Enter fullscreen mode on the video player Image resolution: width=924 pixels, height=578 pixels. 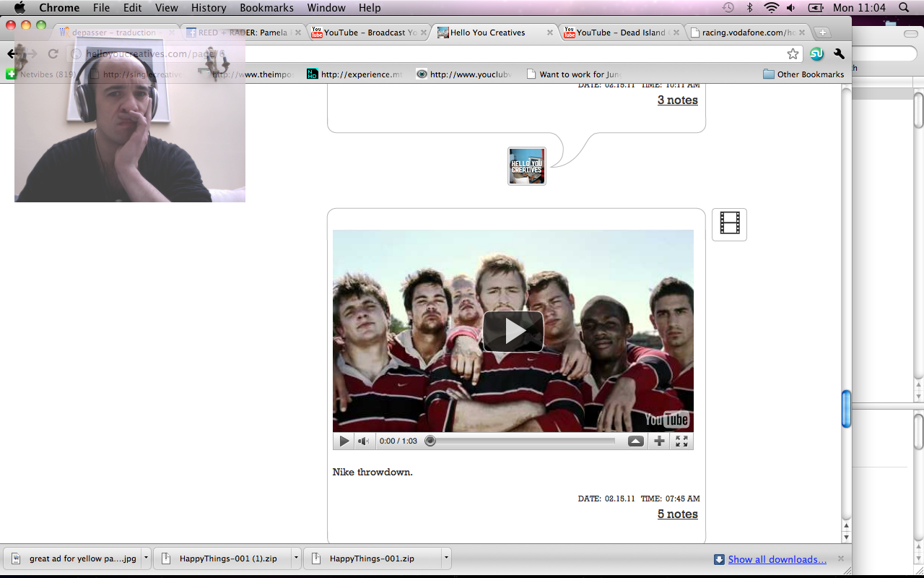tap(681, 441)
